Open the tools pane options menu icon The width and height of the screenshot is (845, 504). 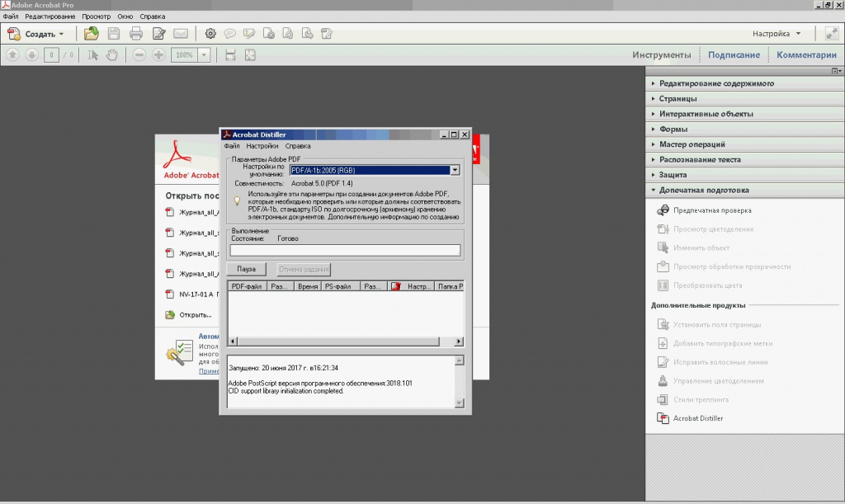(x=836, y=71)
